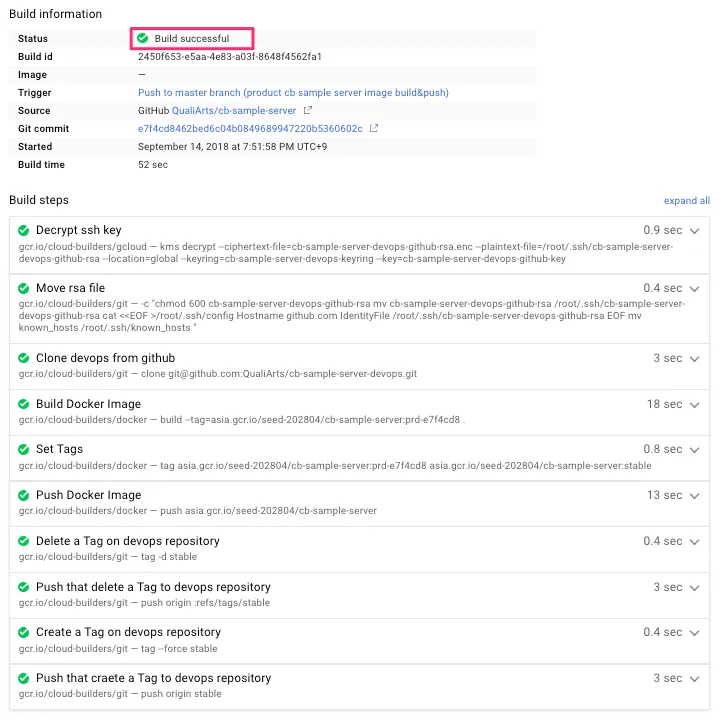Viewport: 727px width, 722px height.
Task: Click the green Build successful status icon
Action: [x=143, y=39]
